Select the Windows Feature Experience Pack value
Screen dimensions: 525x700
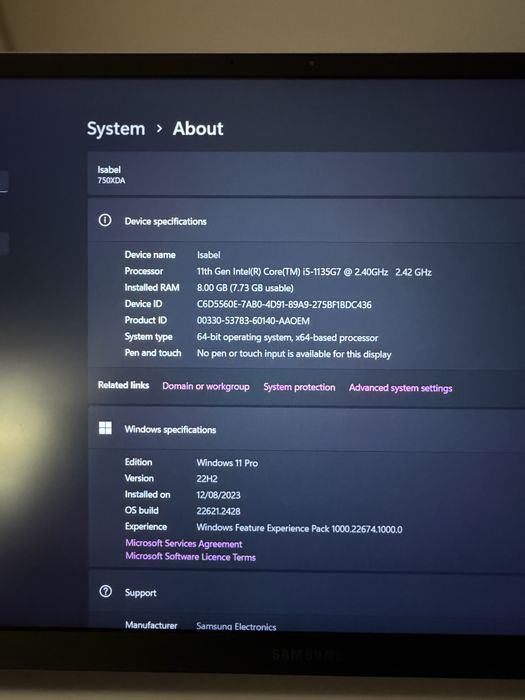(x=299, y=528)
